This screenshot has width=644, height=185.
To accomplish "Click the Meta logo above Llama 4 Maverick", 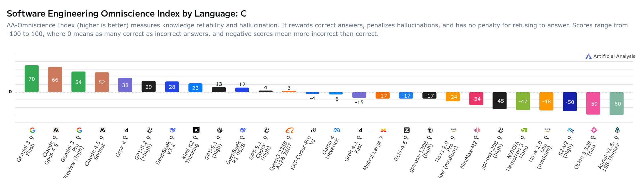I will coord(336,130).
